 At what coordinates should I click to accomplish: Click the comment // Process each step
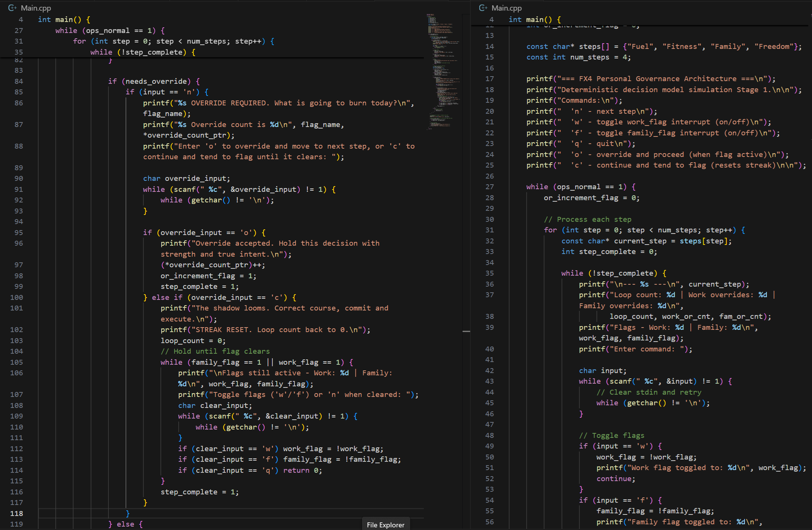(587, 219)
